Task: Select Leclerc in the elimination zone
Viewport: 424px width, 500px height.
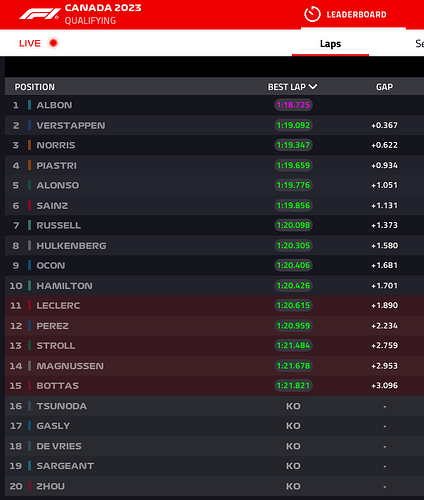Action: tap(214, 305)
